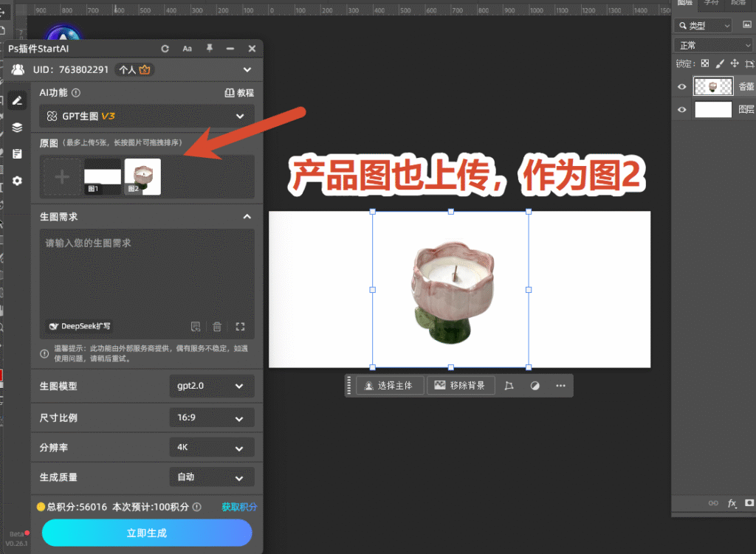Viewport: 756px width, 554px height.
Task: Click the trash icon to clear prompt
Action: coord(217,327)
